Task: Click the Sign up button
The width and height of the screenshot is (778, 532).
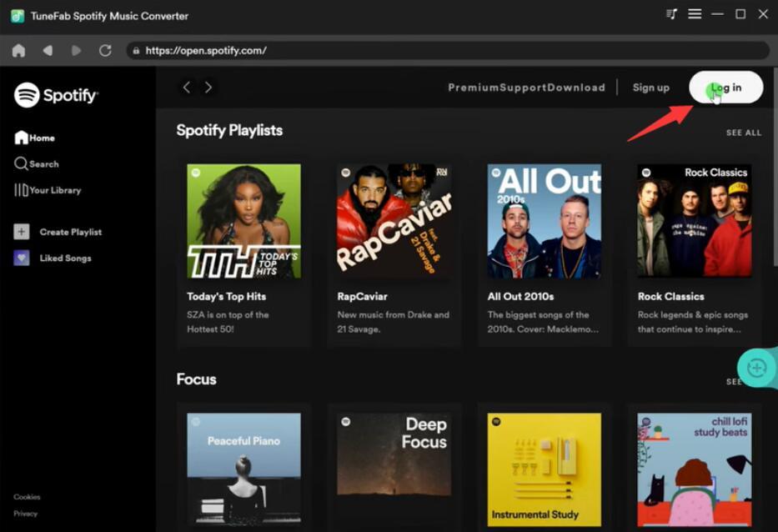Action: [x=651, y=88]
